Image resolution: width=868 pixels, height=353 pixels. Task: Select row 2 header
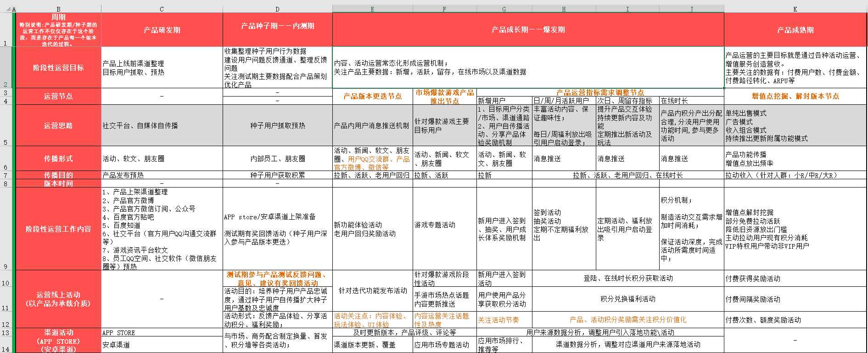click(x=6, y=67)
